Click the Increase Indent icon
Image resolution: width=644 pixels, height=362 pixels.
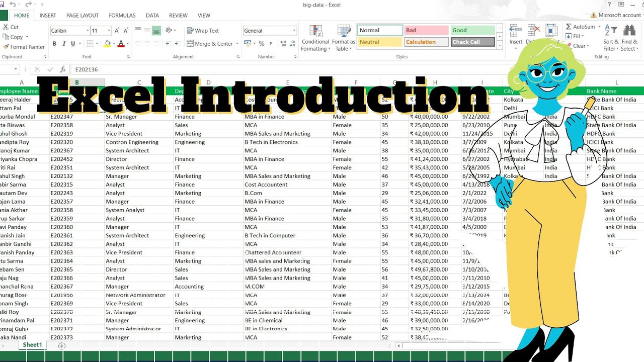tap(179, 44)
